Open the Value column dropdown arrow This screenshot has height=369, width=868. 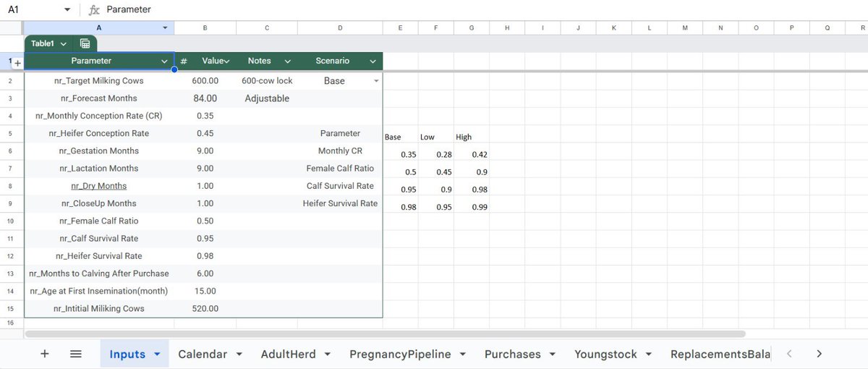pos(226,61)
